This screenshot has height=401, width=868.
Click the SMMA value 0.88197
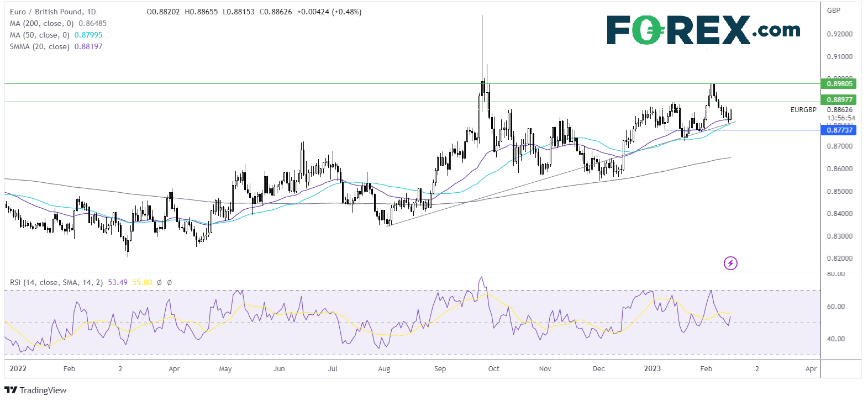88,46
